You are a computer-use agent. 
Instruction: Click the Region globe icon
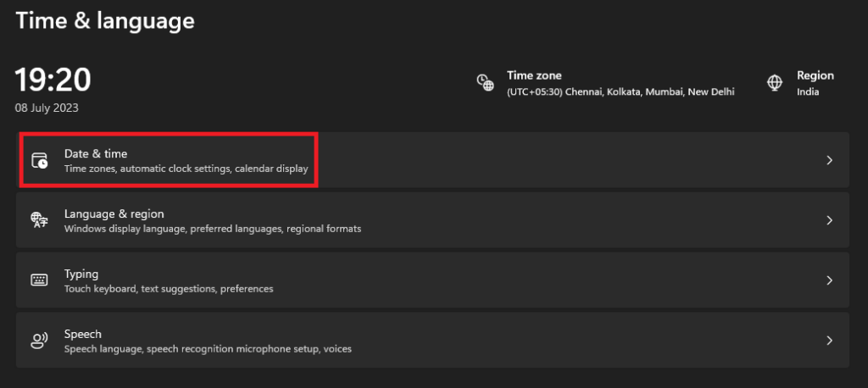[775, 82]
